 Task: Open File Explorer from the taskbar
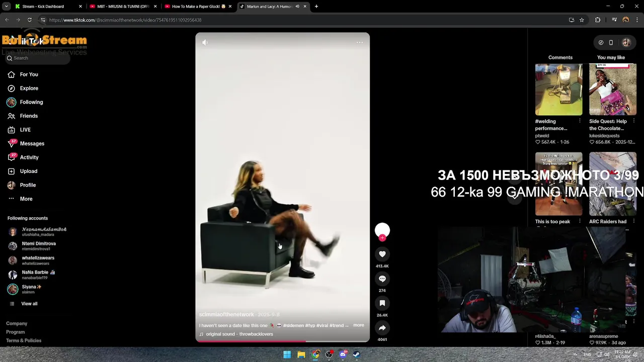(x=301, y=354)
